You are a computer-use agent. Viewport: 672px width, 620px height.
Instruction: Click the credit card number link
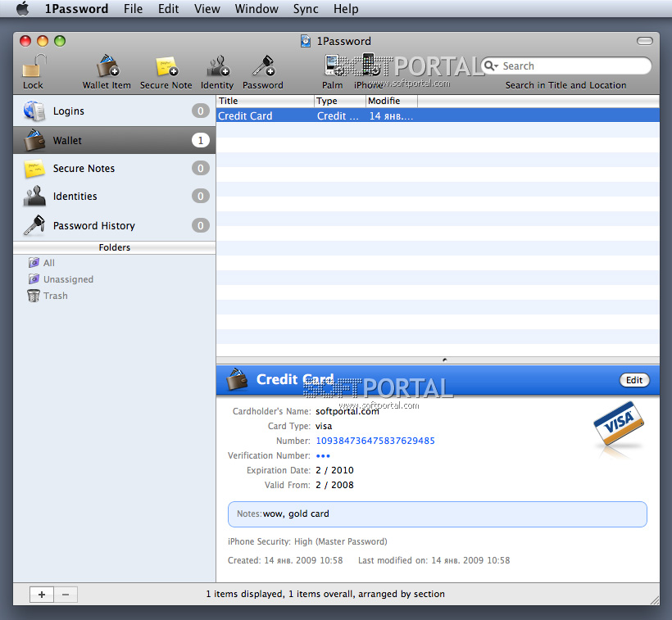coord(375,441)
